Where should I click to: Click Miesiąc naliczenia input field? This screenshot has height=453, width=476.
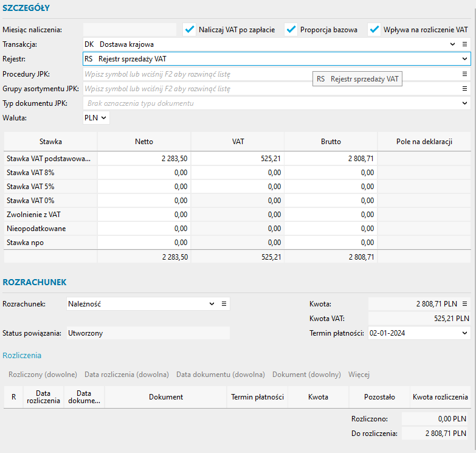coord(129,29)
